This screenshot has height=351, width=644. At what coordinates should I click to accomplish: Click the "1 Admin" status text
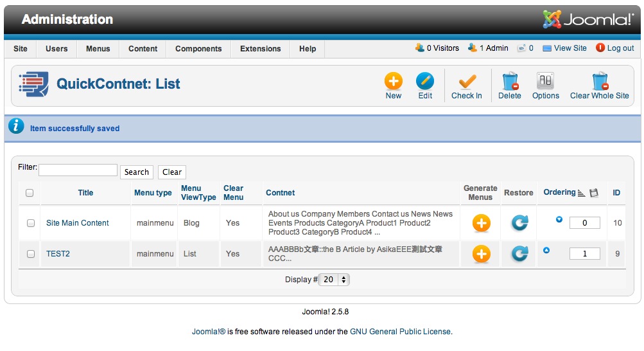click(494, 48)
